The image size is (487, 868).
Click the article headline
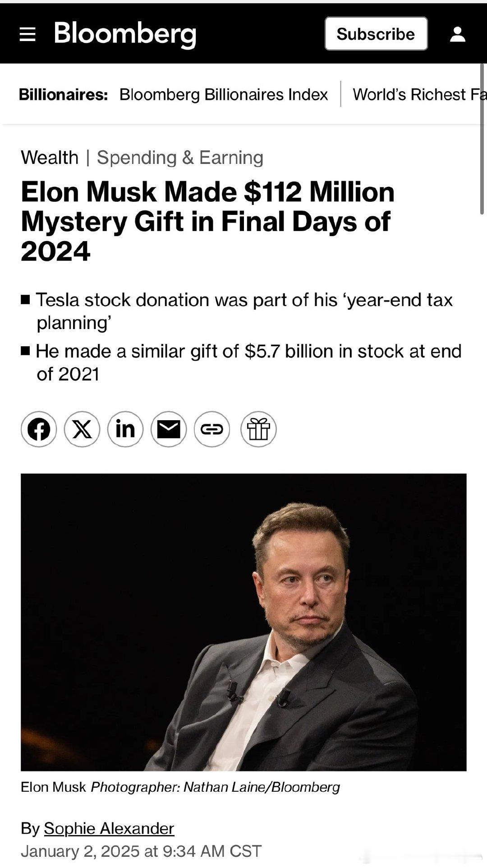(x=207, y=221)
